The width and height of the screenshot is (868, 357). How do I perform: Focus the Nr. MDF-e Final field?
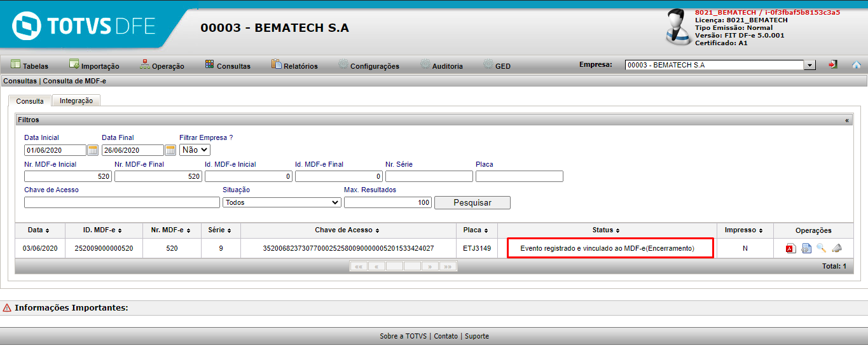click(x=158, y=176)
